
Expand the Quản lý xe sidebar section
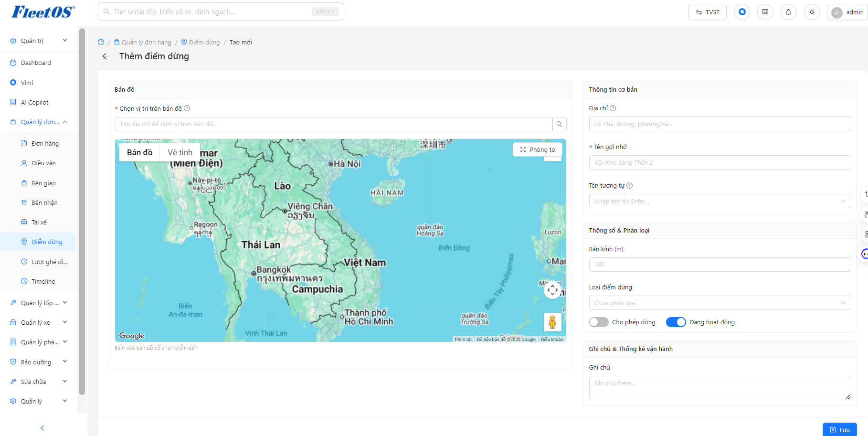pos(39,323)
